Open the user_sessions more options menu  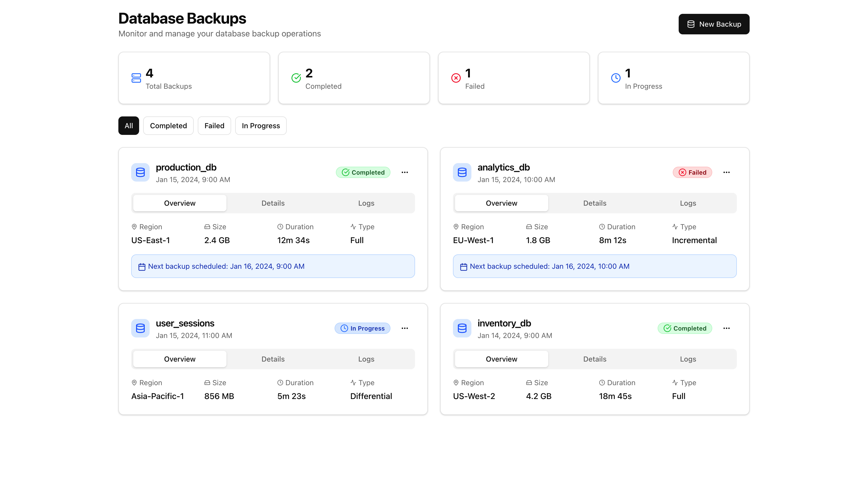click(x=405, y=328)
